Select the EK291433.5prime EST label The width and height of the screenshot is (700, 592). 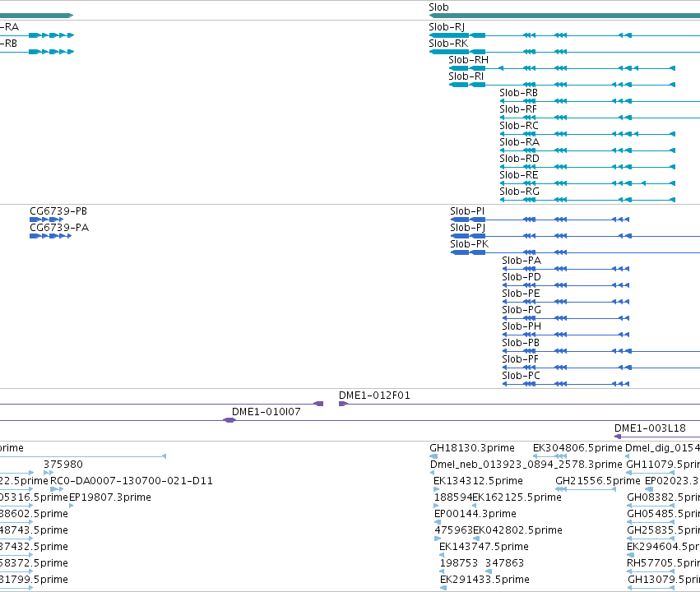point(484,580)
